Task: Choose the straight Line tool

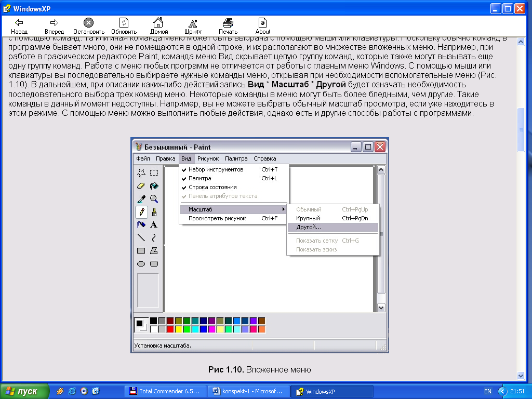Action: [x=141, y=237]
